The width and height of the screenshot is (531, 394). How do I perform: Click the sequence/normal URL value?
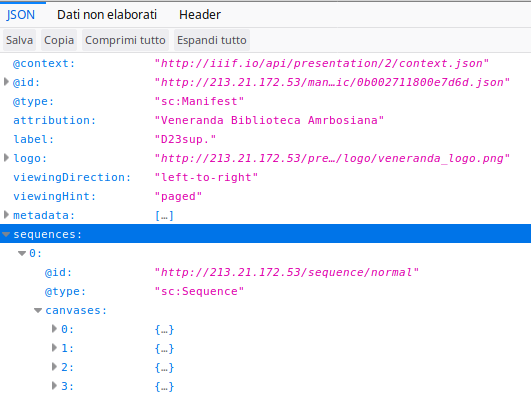[x=286, y=272]
